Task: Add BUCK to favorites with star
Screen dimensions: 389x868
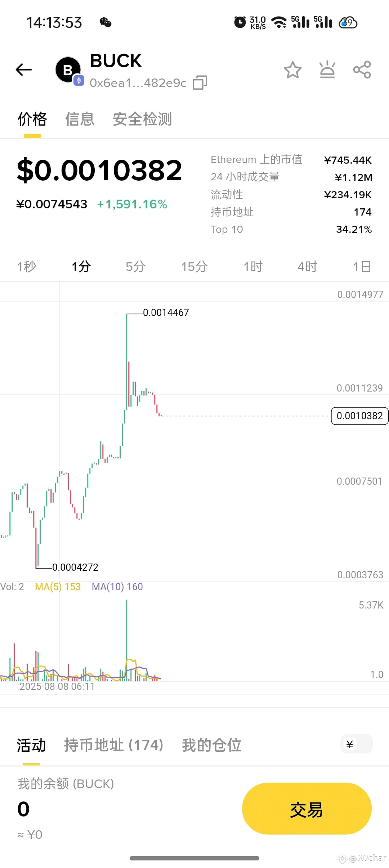Action: pyautogui.click(x=292, y=70)
